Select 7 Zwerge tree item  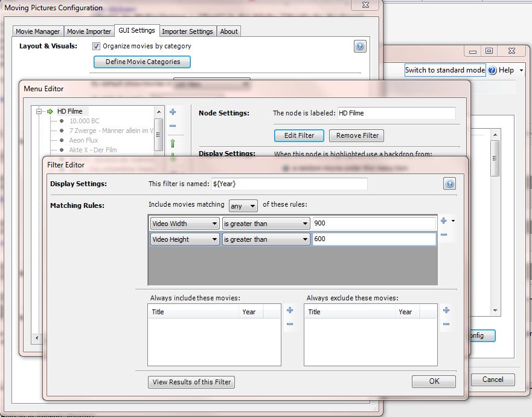[x=111, y=131]
